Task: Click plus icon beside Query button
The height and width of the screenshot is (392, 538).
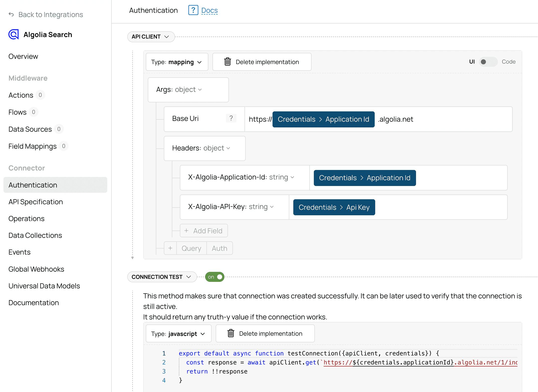Action: pos(170,248)
